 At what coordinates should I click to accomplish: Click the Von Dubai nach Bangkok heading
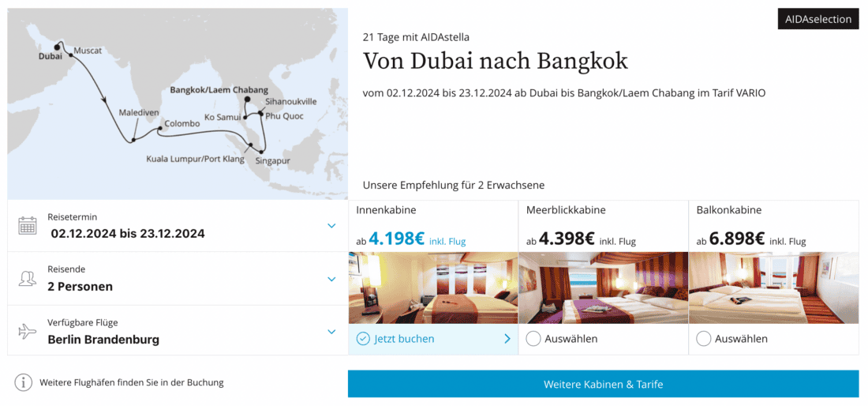click(495, 61)
